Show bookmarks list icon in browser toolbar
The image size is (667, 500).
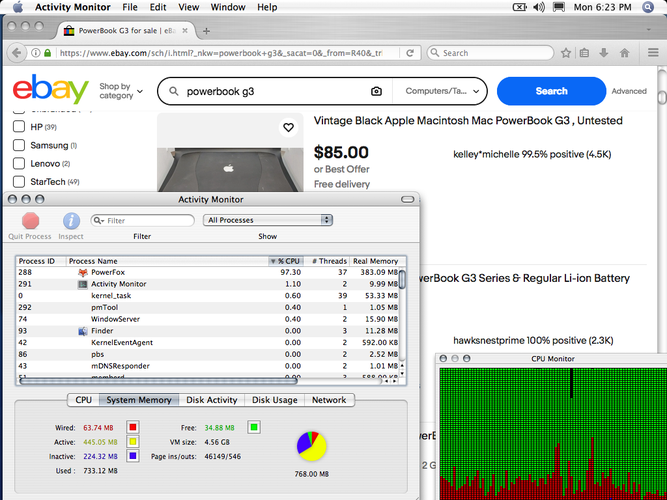pos(584,53)
